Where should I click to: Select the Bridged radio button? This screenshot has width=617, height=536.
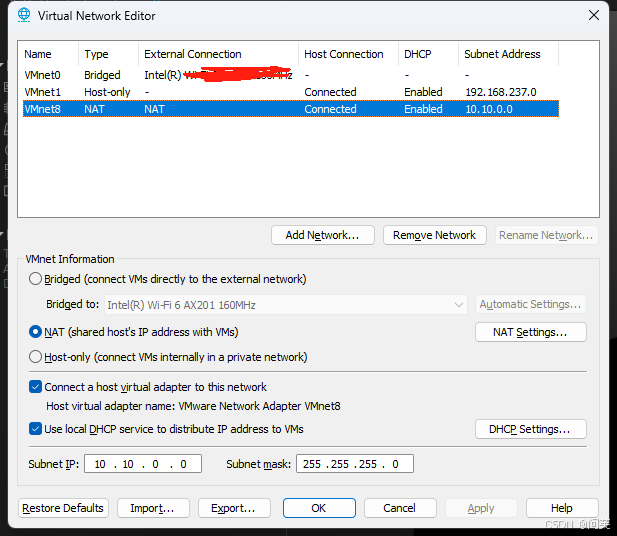(x=35, y=279)
